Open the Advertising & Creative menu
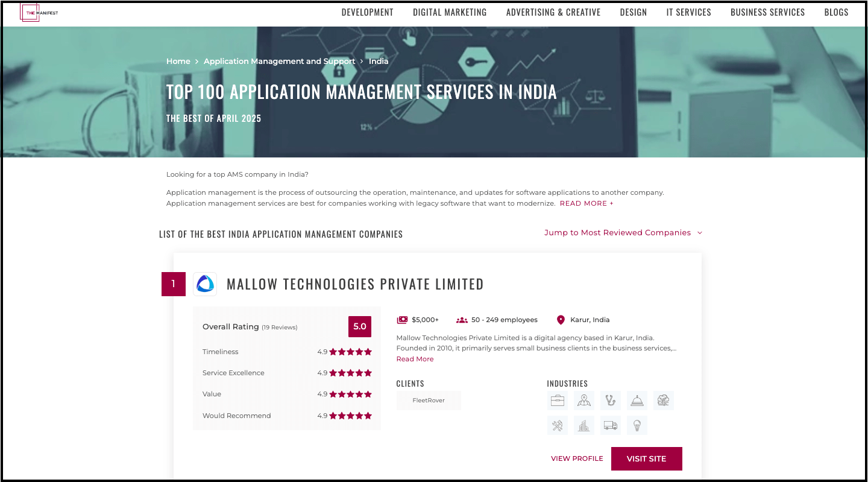The image size is (868, 482). click(553, 12)
